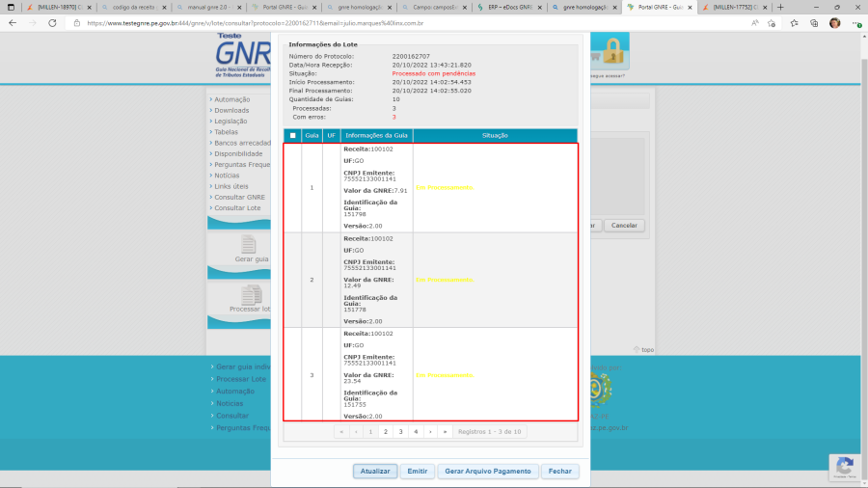Viewport: 868px width, 488px height.
Task: Open the browser settings and more menu
Action: [856, 23]
